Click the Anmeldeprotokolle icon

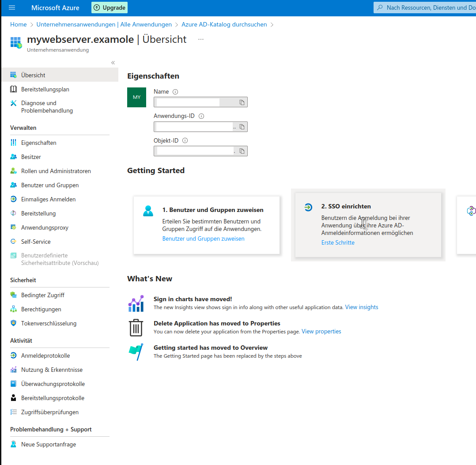pyautogui.click(x=13, y=355)
